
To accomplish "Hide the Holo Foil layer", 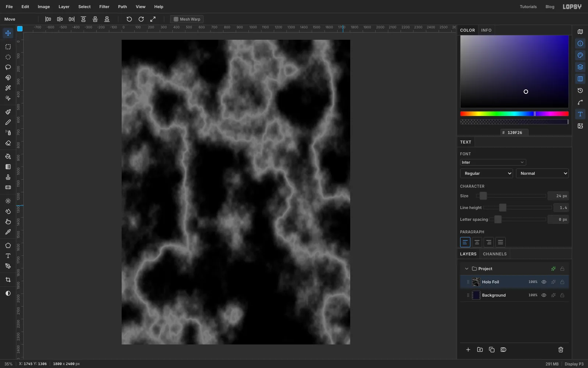I will coord(544,282).
